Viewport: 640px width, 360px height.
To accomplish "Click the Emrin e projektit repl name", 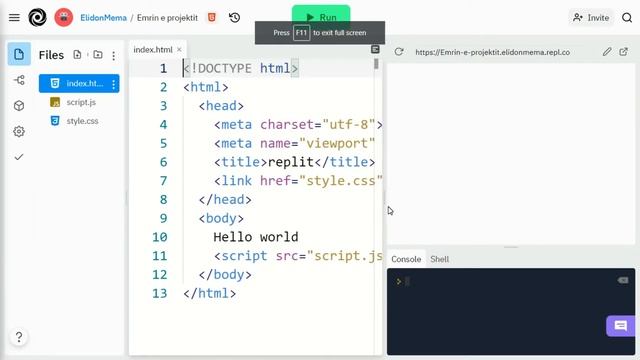I will tap(167, 18).
